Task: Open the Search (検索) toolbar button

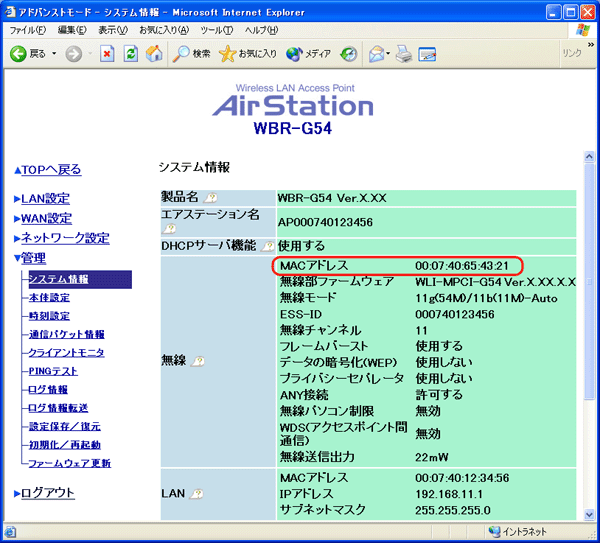Action: [191, 54]
